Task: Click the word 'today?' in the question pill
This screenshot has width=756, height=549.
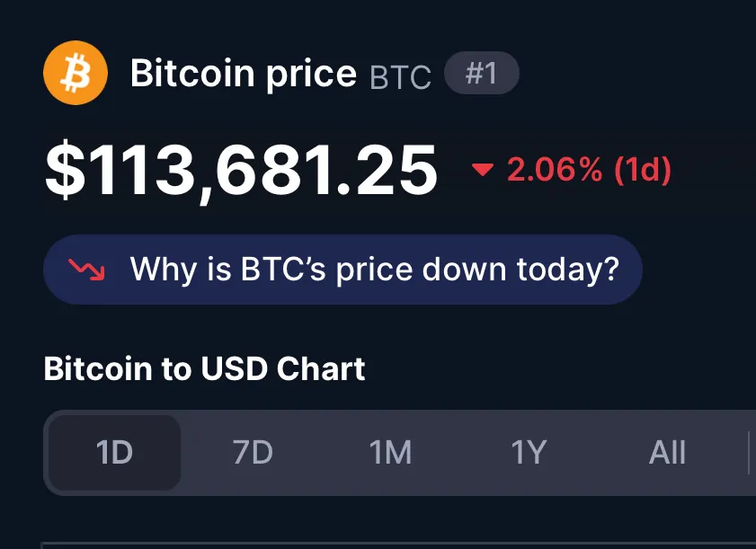Action: pyautogui.click(x=568, y=270)
